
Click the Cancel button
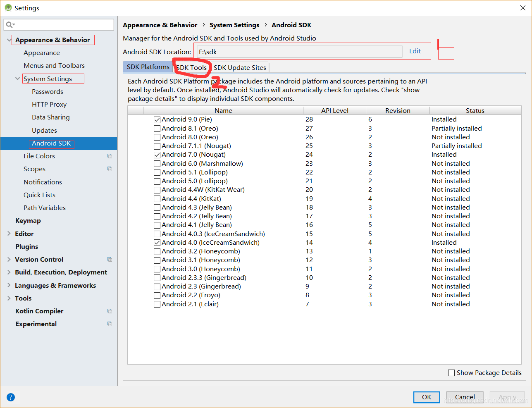[x=465, y=397]
